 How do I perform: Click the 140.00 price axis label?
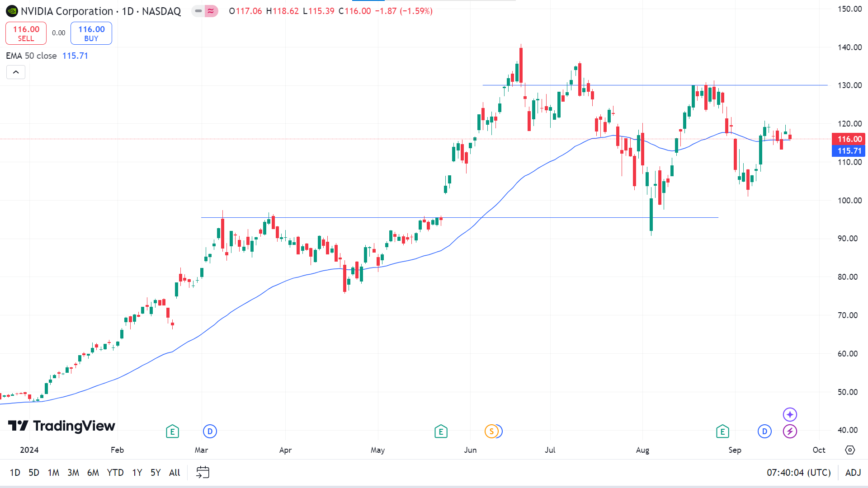tap(849, 47)
